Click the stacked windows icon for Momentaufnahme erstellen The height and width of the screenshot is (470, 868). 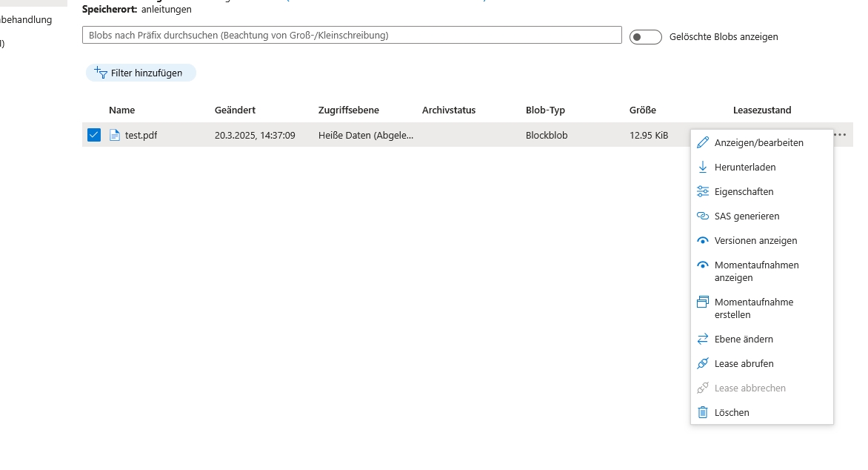point(703,302)
